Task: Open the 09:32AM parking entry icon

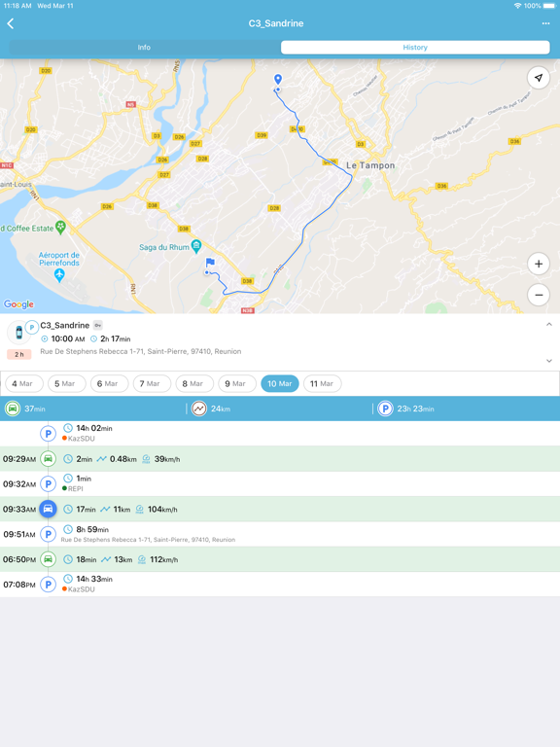Action: (x=48, y=484)
